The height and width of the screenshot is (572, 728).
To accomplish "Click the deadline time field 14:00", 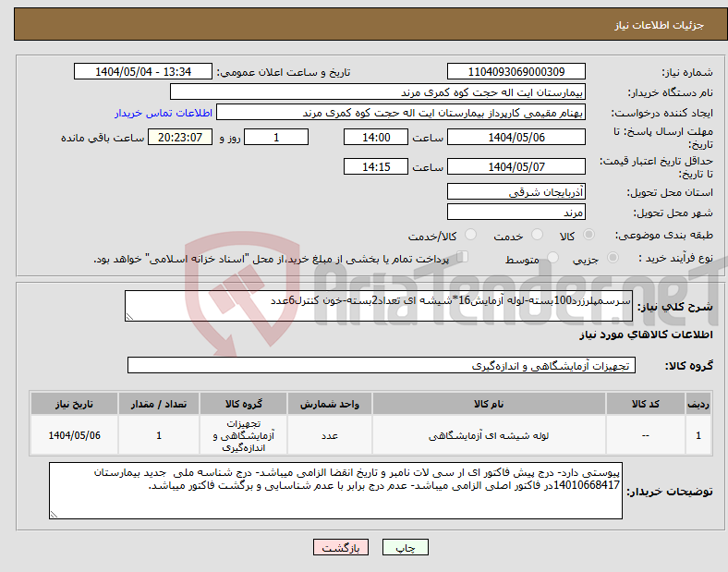I will [376, 138].
